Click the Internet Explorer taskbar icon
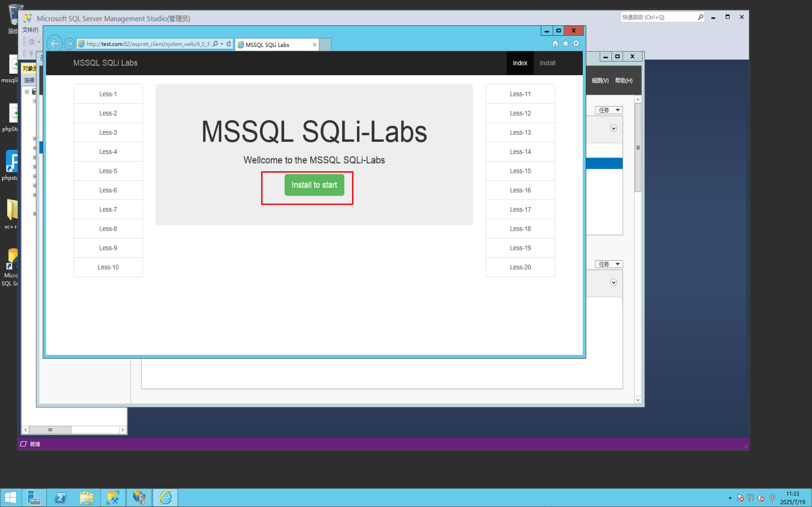 tap(165, 497)
